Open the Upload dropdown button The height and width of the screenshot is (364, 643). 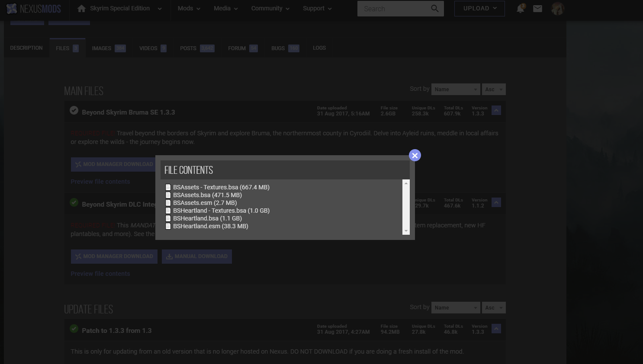pos(479,9)
